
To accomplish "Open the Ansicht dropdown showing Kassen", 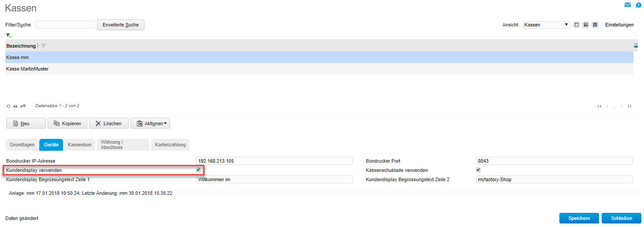I will pyautogui.click(x=547, y=25).
